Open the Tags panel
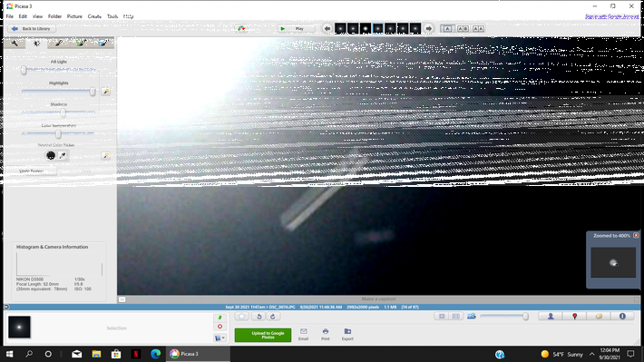Viewport: 644px width, 362px height. pyautogui.click(x=599, y=317)
